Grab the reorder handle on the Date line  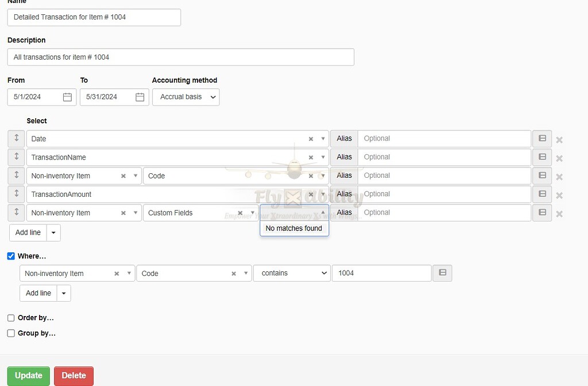[x=16, y=138]
